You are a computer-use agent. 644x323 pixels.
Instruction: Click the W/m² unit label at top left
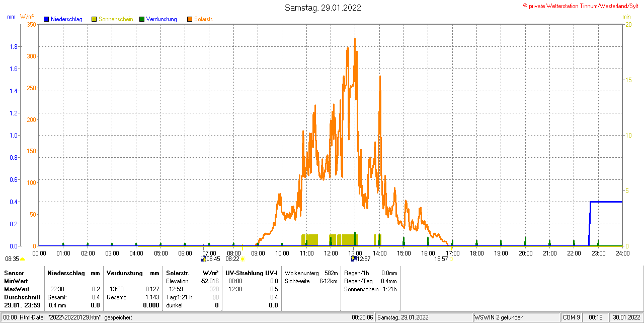point(27,17)
